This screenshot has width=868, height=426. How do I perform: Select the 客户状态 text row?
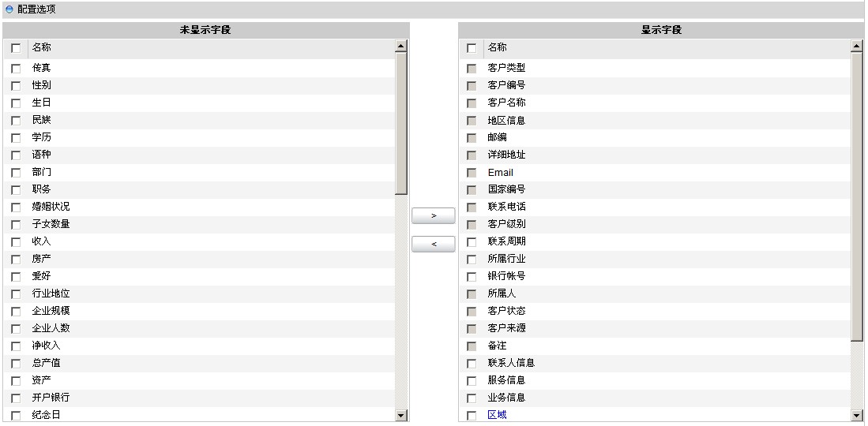click(x=506, y=311)
